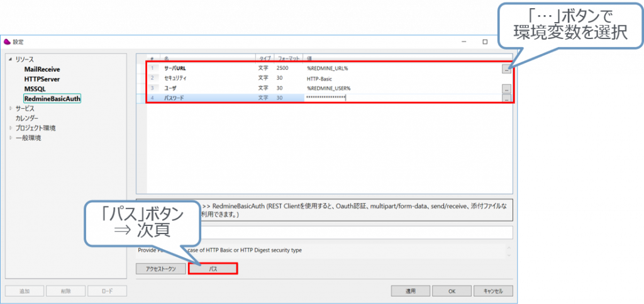Select the MSSQL resource entry
Image resolution: width=644 pixels, height=304 pixels.
[x=35, y=89]
